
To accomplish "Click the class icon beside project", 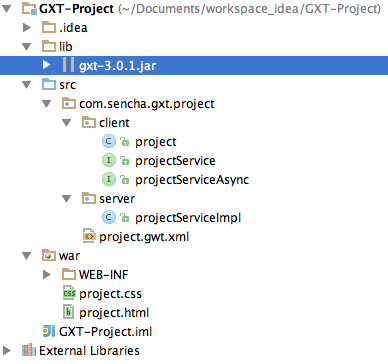I will pyautogui.click(x=109, y=142).
